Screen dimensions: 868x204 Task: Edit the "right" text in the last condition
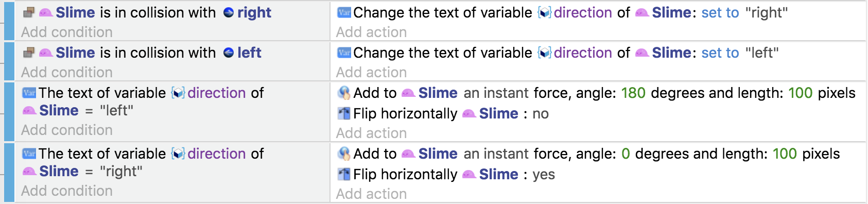(121, 171)
